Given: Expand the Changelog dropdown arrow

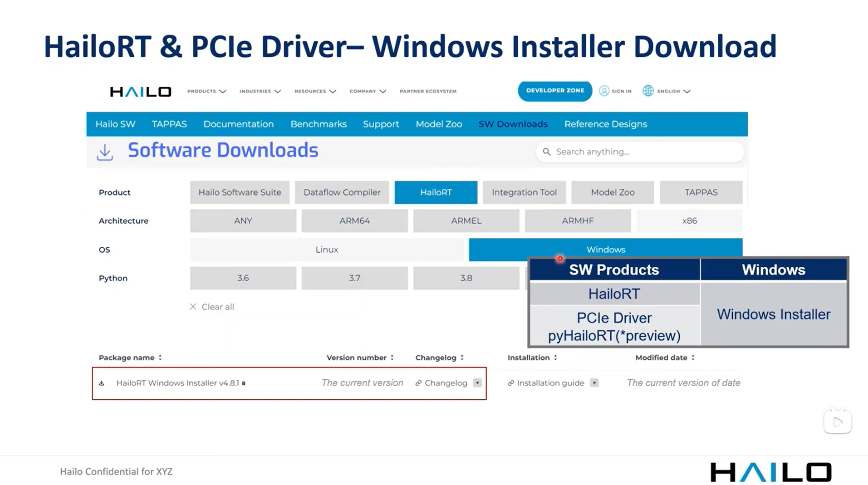Looking at the screenshot, I should [x=477, y=383].
